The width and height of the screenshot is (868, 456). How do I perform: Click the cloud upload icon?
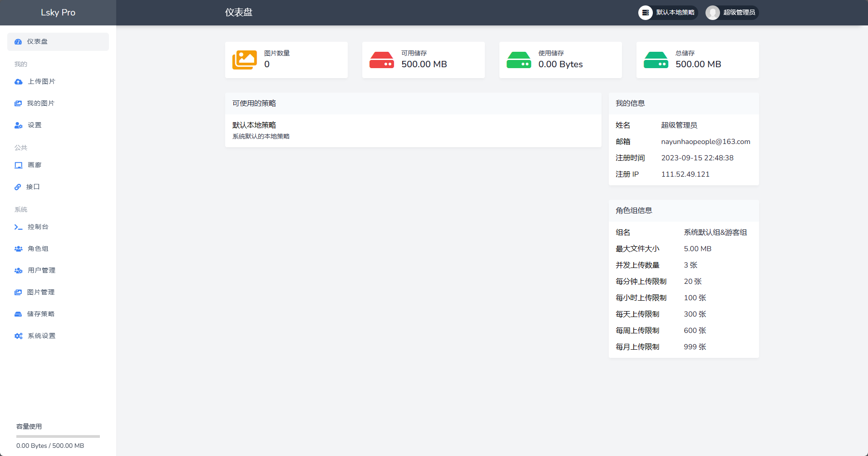19,82
